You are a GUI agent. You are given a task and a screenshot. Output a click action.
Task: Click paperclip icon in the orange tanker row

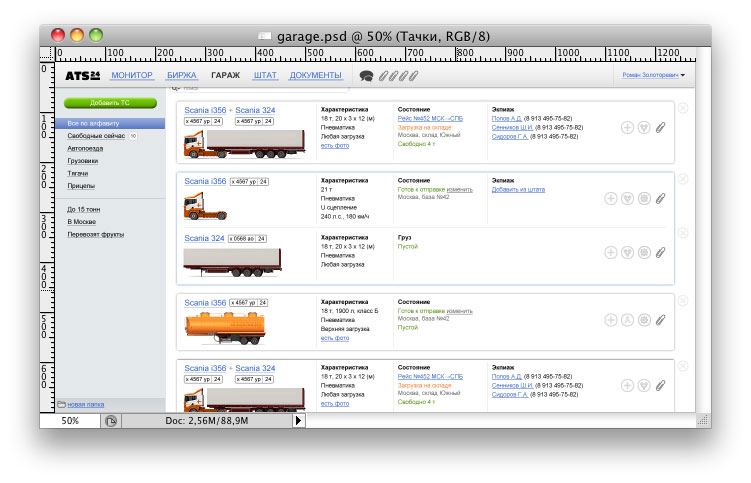[x=660, y=320]
